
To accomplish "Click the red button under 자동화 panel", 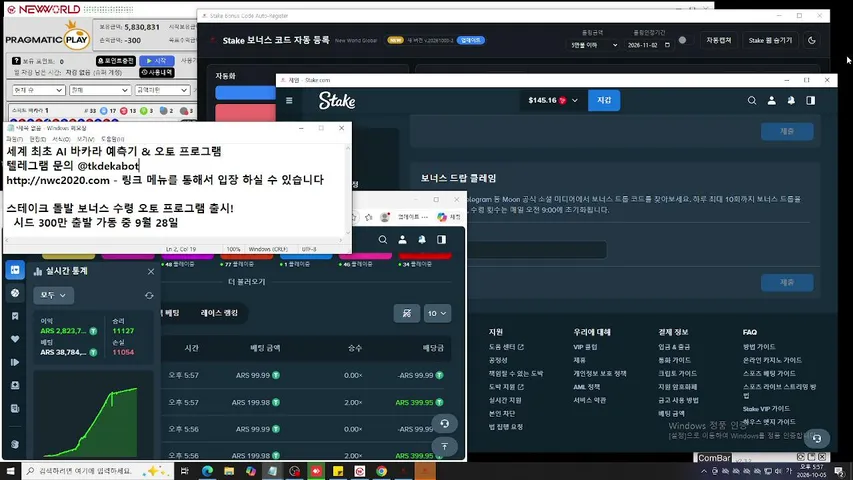I will [x=246, y=113].
